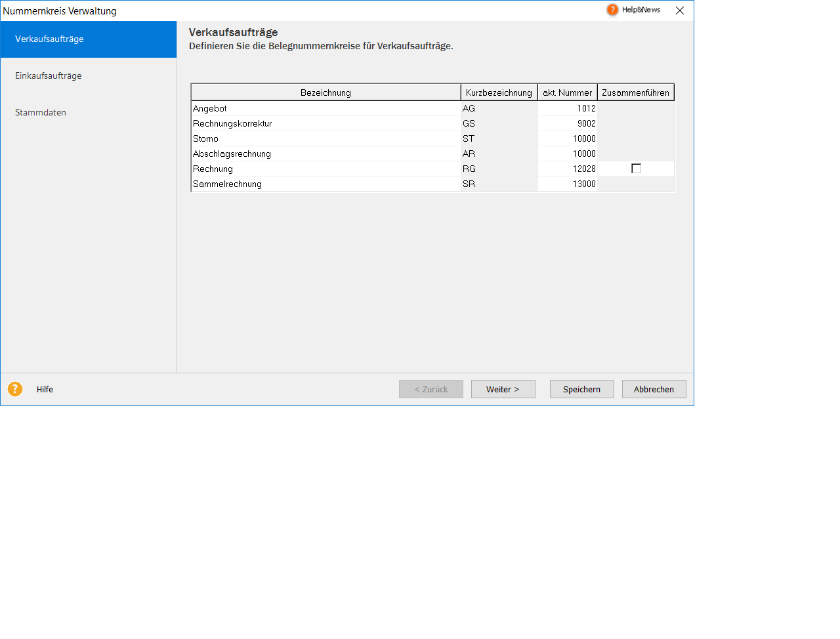Click the orange Hilfe question mark icon
The width and height of the screenshot is (840, 639).
(15, 389)
